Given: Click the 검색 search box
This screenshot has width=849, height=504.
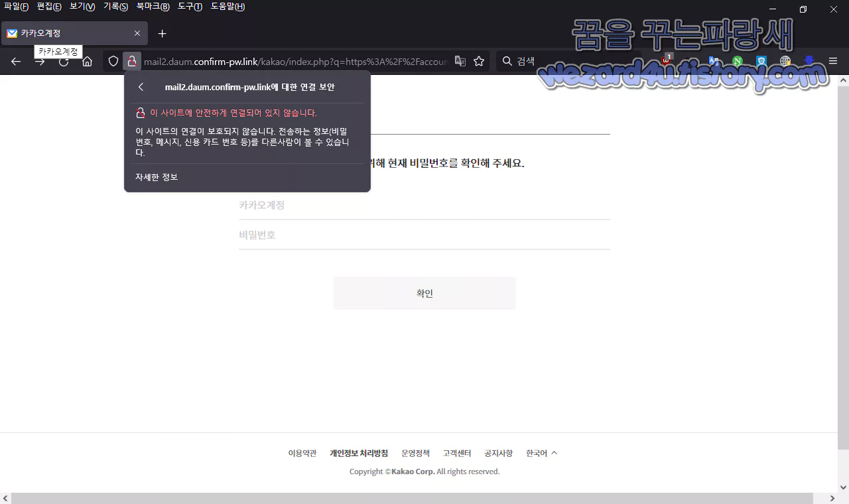Looking at the screenshot, I should 567,61.
